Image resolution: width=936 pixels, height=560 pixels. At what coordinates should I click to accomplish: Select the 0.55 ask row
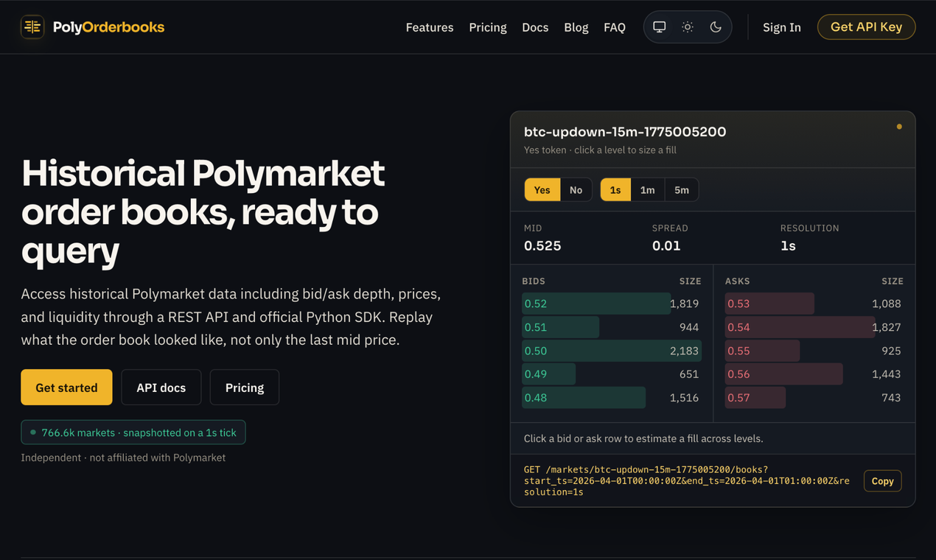(814, 351)
